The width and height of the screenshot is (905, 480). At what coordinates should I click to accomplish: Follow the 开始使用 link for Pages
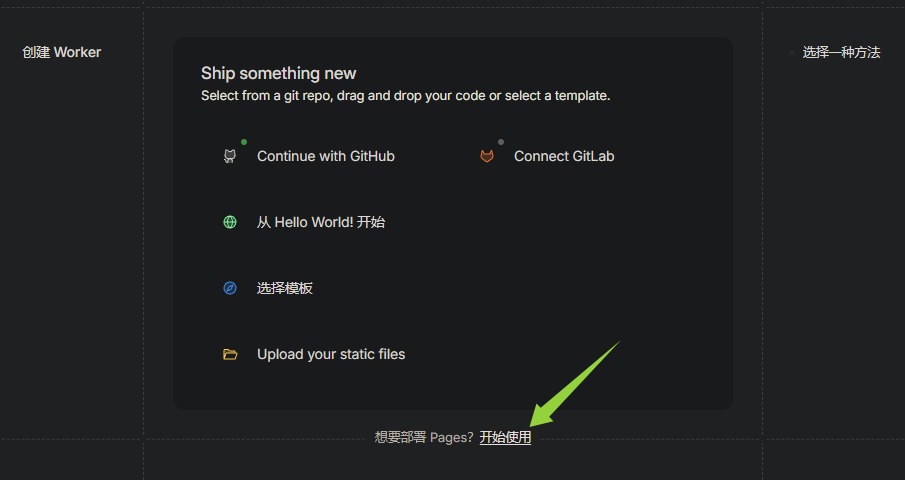505,437
